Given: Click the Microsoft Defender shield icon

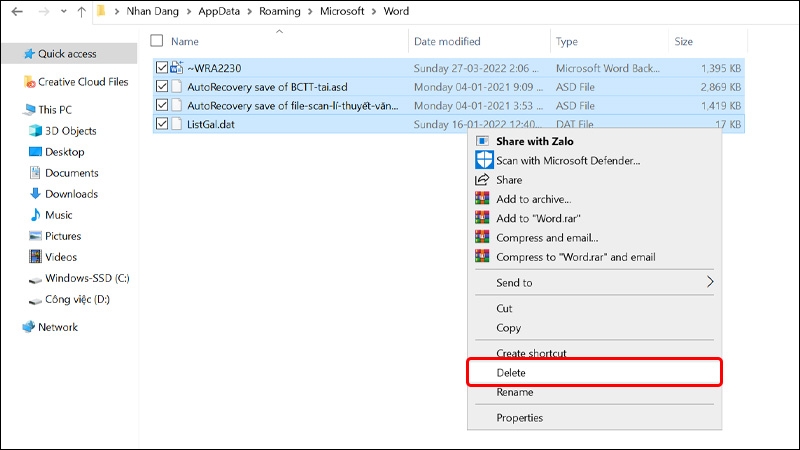Looking at the screenshot, I should (x=484, y=160).
